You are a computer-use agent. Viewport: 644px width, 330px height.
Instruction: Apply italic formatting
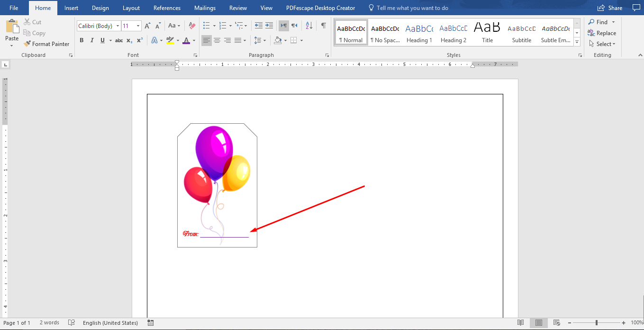(92, 40)
